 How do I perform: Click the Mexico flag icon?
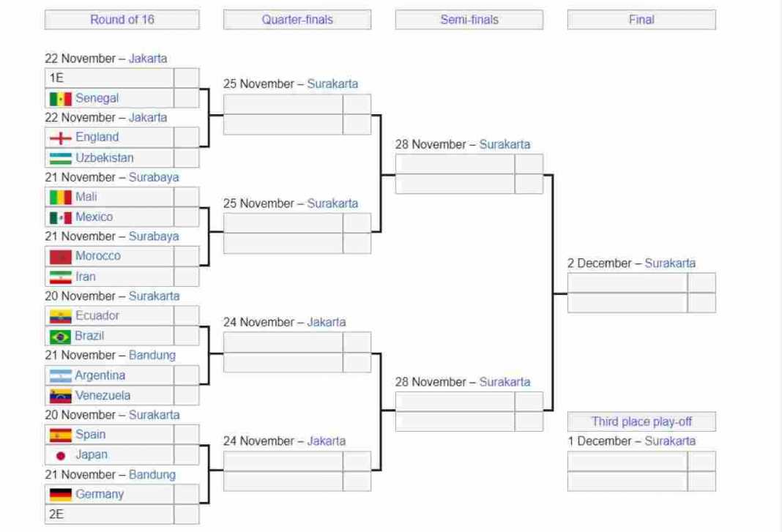pyautogui.click(x=60, y=217)
